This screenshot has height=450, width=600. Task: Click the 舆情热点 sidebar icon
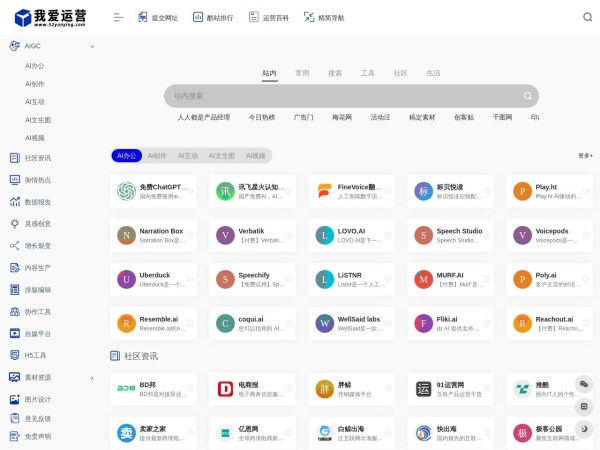(15, 180)
